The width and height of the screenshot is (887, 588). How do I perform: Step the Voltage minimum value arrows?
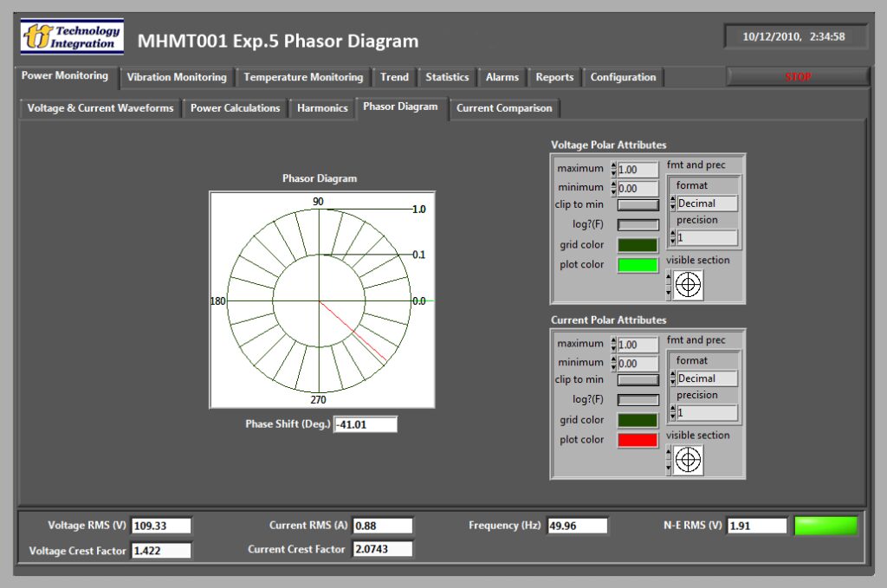614,188
